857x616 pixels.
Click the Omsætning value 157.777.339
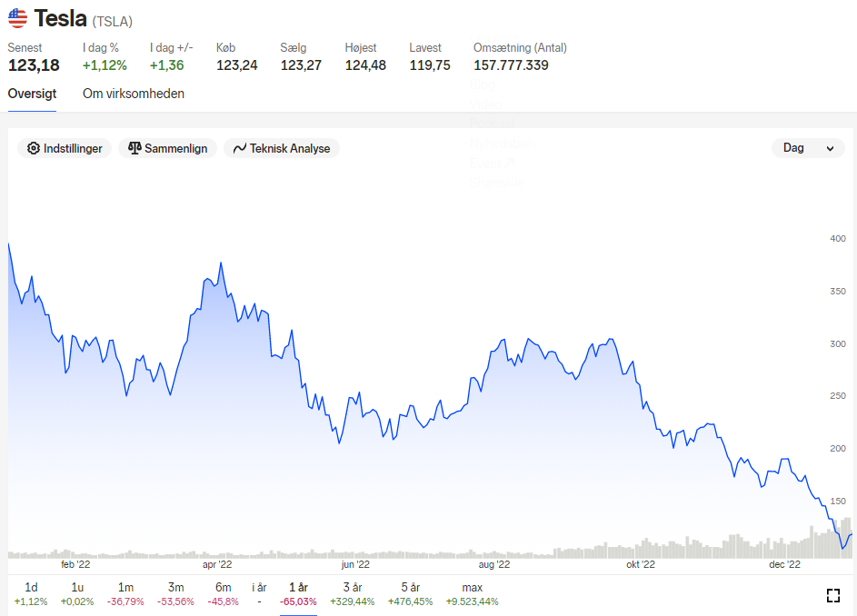click(x=511, y=65)
